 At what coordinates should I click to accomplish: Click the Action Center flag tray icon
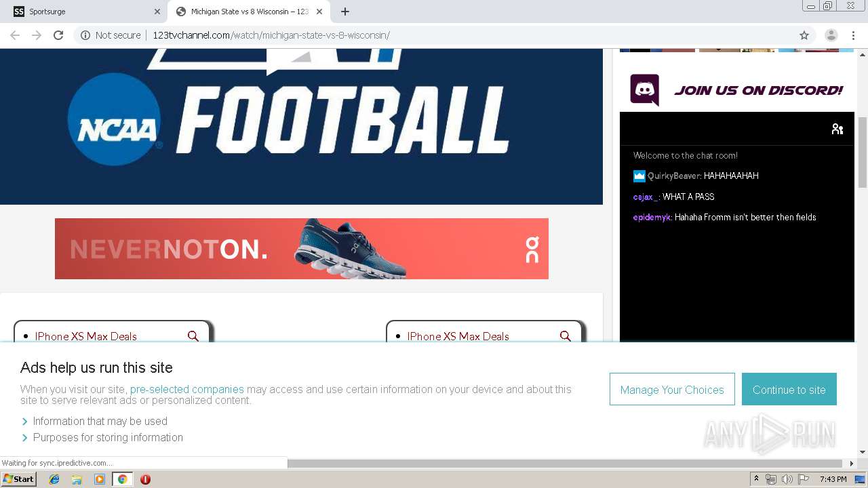(804, 479)
